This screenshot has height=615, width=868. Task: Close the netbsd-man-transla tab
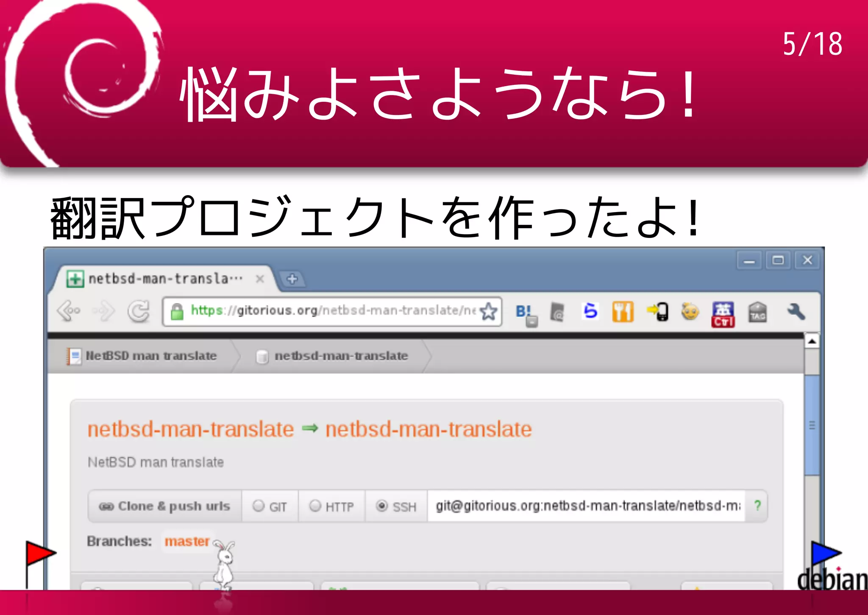pyautogui.click(x=260, y=279)
